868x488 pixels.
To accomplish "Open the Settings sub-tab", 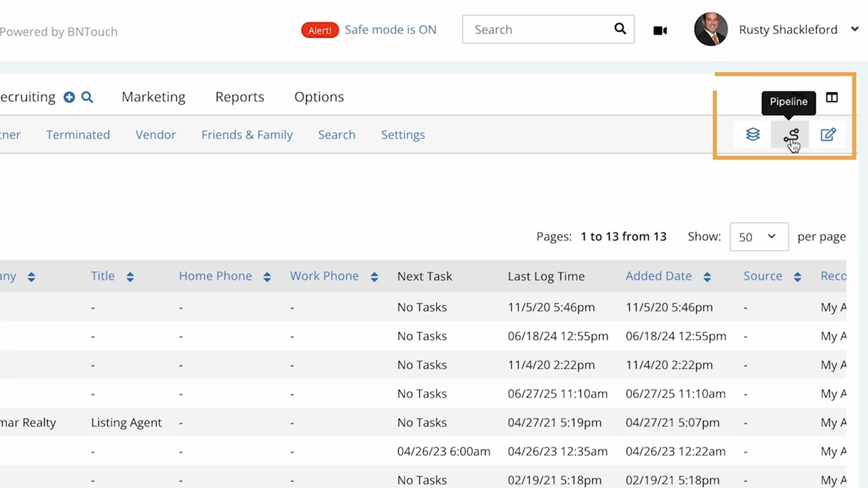I will pos(403,135).
